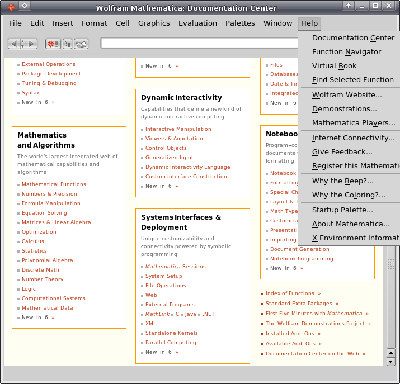Open Dynamic Interactivity Language link
This screenshot has height=384, width=400.
click(x=188, y=167)
